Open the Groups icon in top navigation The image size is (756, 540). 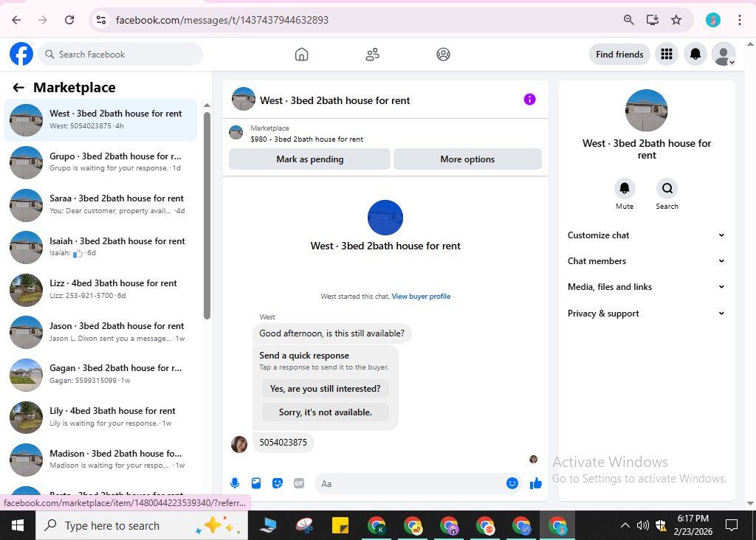pos(443,55)
